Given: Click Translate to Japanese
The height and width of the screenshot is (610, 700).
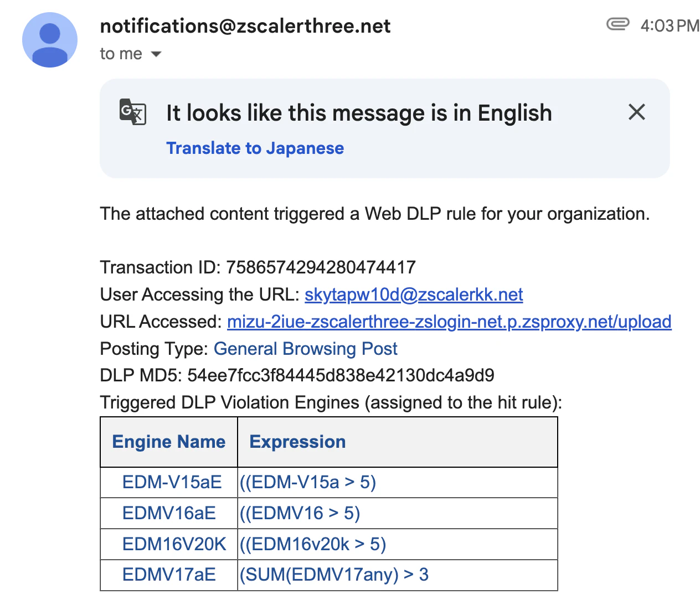Looking at the screenshot, I should (x=255, y=148).
